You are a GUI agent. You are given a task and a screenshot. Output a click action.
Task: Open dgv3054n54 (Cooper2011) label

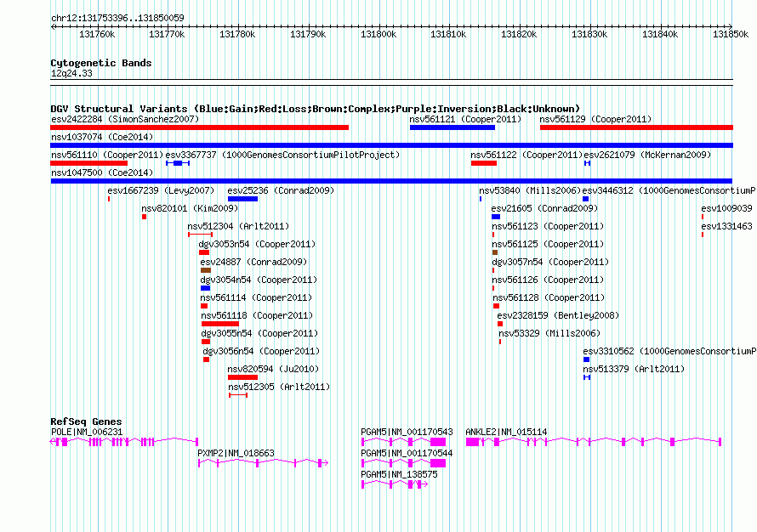[259, 280]
